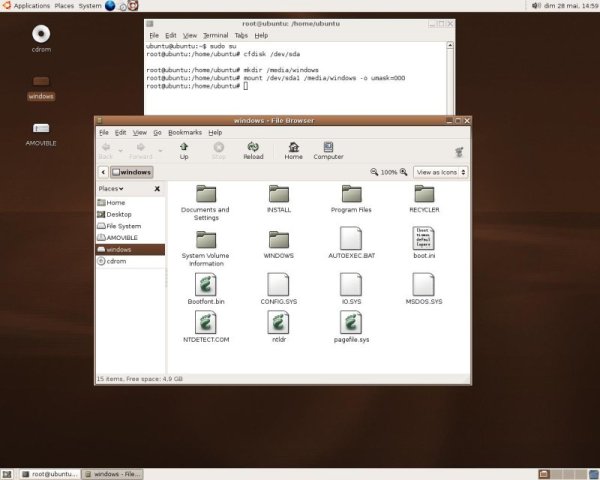Switch to root@ubuntu terminal taskbar button
Viewport: 600px width, 480px height.
click(x=50, y=474)
